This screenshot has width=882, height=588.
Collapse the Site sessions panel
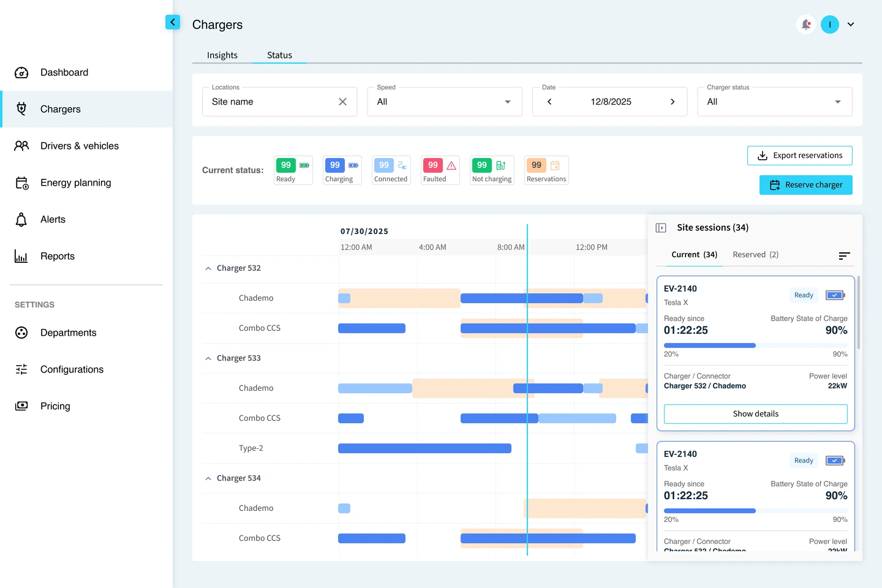[661, 228]
